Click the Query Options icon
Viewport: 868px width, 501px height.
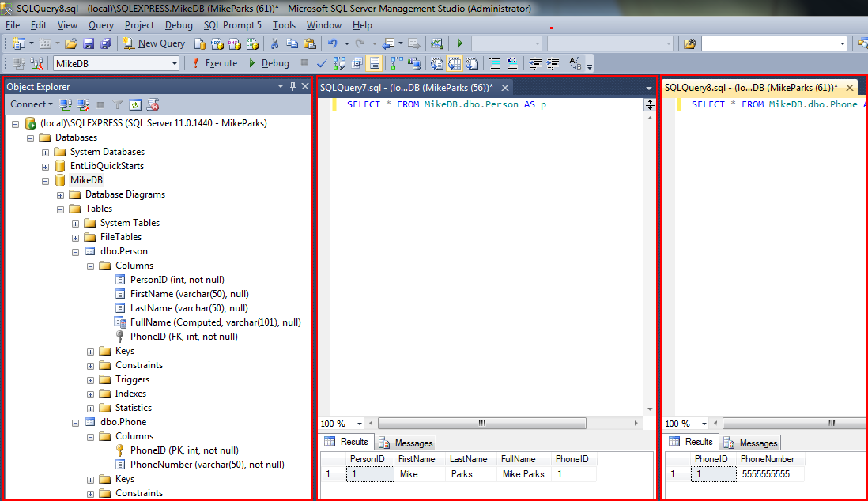tap(357, 63)
